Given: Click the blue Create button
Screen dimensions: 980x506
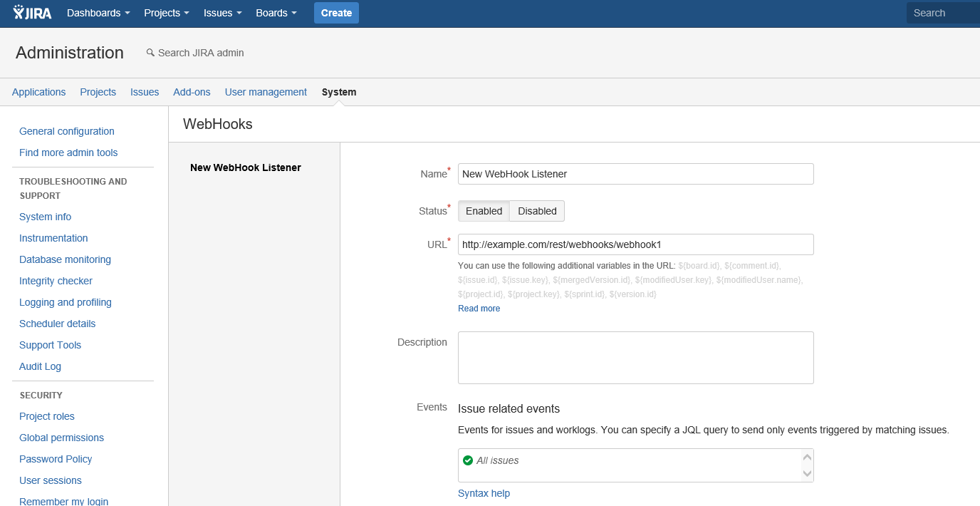Looking at the screenshot, I should click(x=336, y=13).
